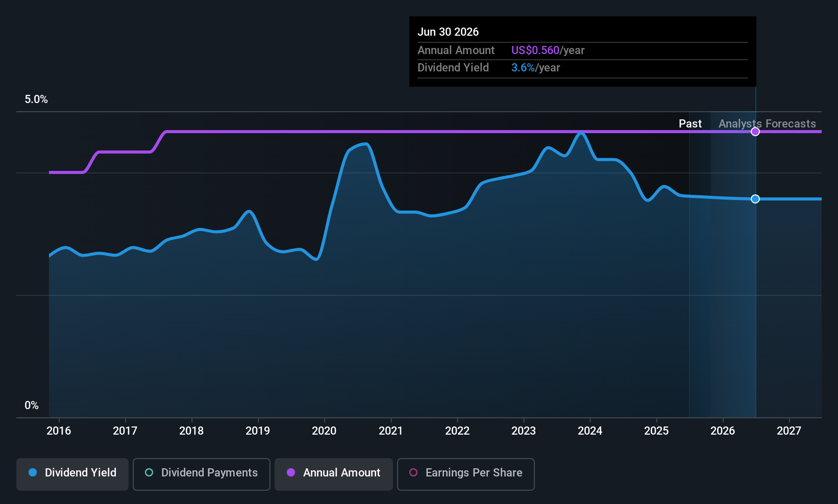Click the 2018 x-axis label

[x=191, y=431]
